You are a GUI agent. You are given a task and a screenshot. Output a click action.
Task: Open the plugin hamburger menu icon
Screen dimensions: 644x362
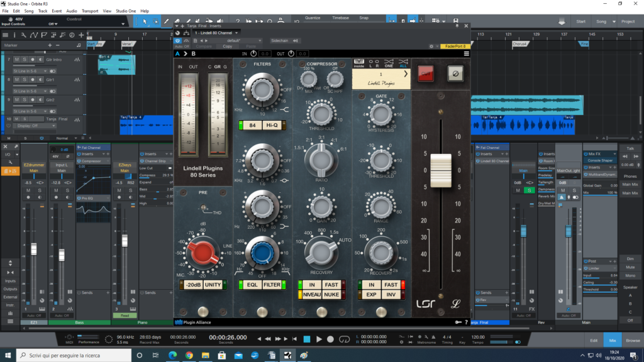(x=466, y=54)
